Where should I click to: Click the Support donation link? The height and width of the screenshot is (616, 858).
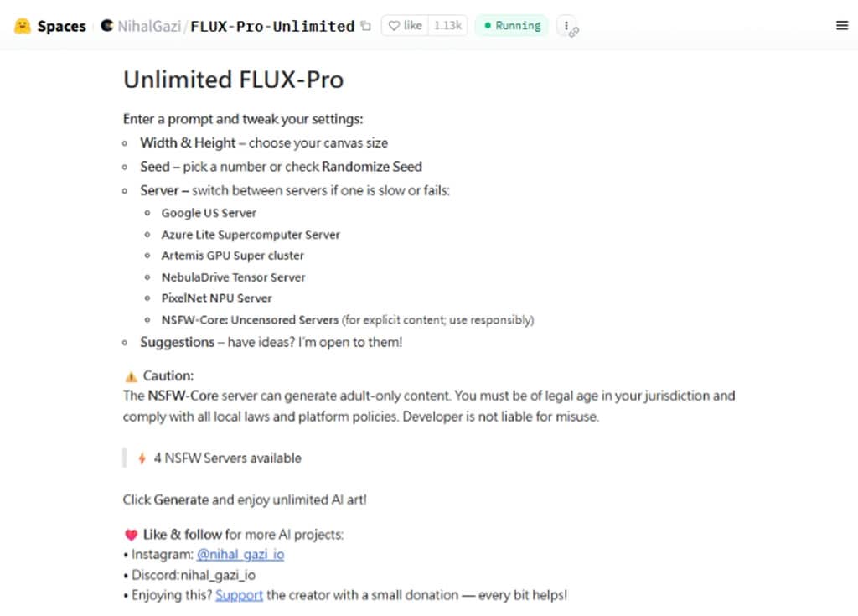pos(239,595)
